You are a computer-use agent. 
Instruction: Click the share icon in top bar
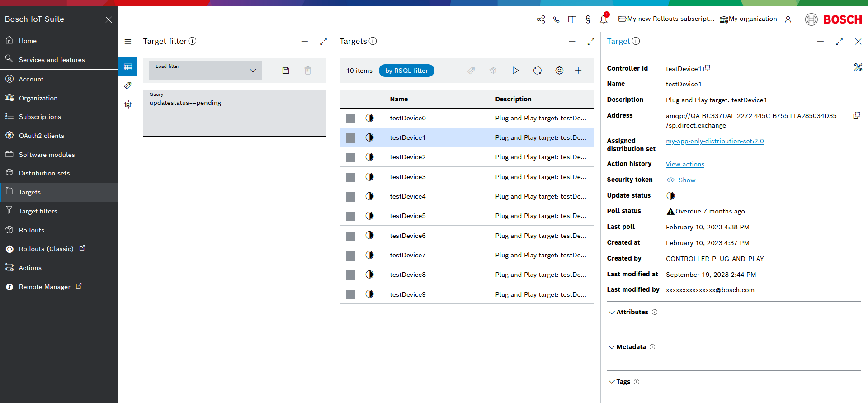click(x=541, y=19)
